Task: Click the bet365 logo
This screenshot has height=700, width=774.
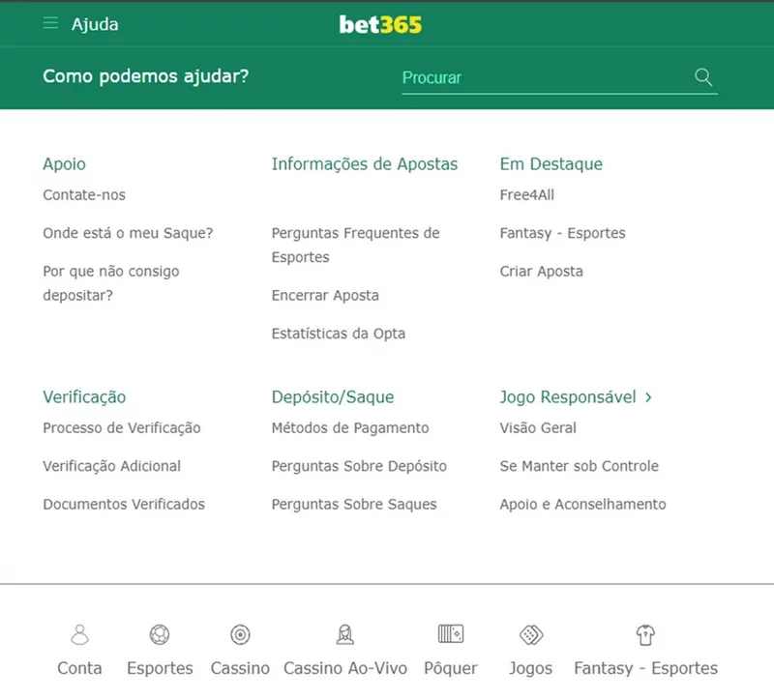Action: tap(380, 24)
